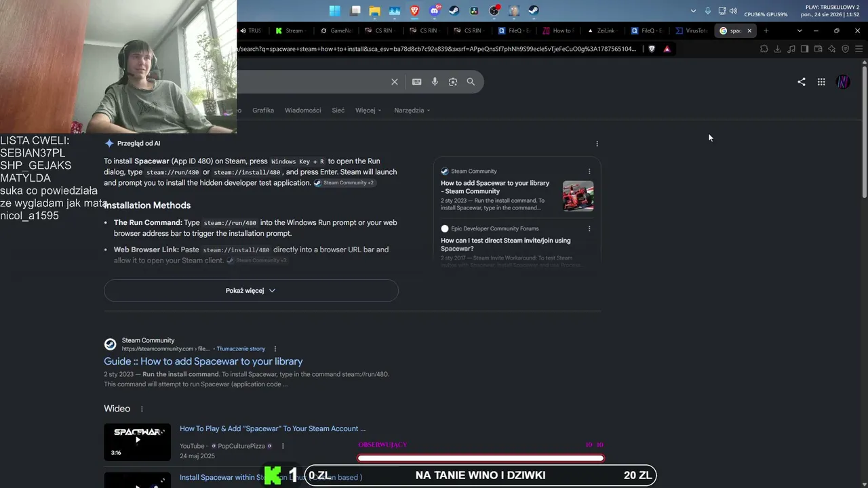Open the Google account avatar menu

(x=844, y=82)
